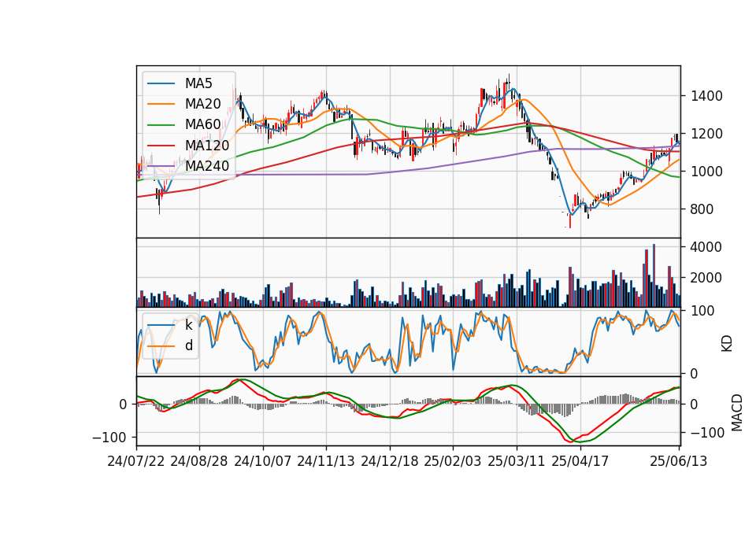Click the orange MA20 legend line sample
Screen dimensions: 756x543
161,104
